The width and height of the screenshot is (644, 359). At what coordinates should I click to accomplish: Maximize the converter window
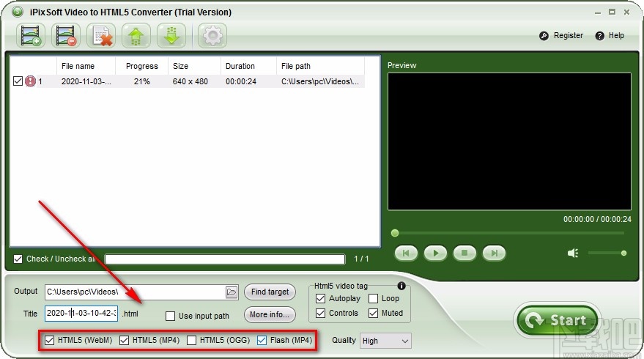[x=612, y=12]
